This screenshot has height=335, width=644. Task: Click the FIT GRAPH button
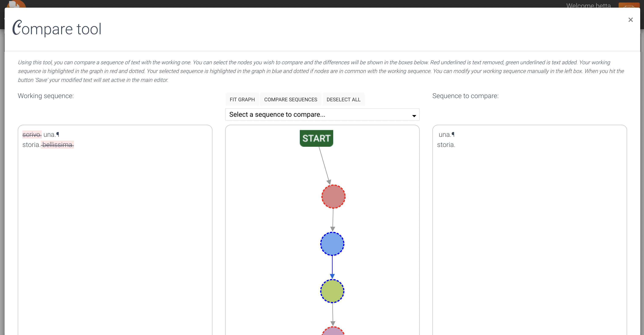coord(242,99)
